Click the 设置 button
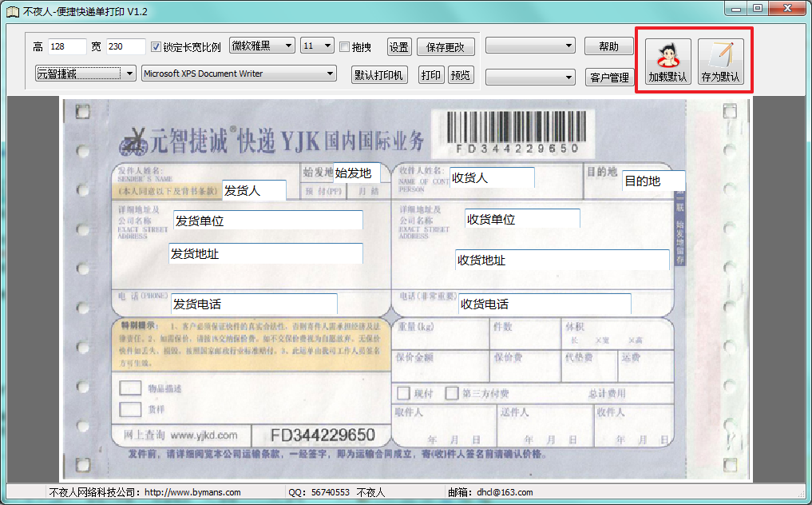 [x=399, y=47]
